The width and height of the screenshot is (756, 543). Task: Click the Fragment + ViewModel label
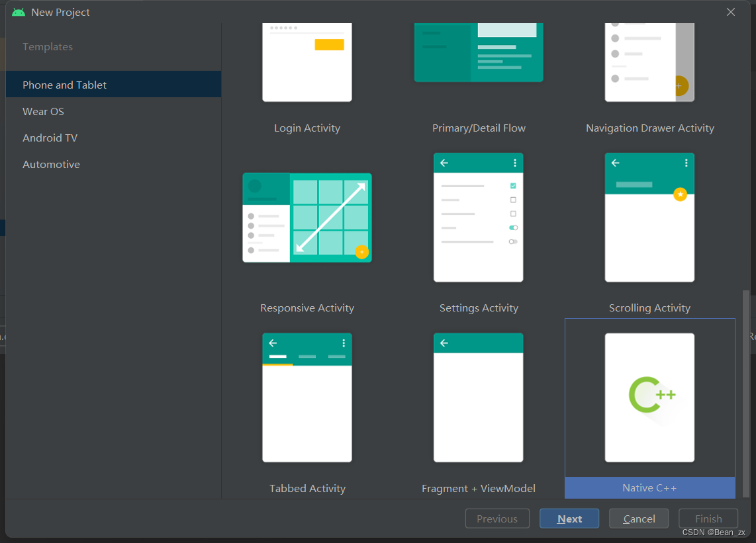point(478,488)
